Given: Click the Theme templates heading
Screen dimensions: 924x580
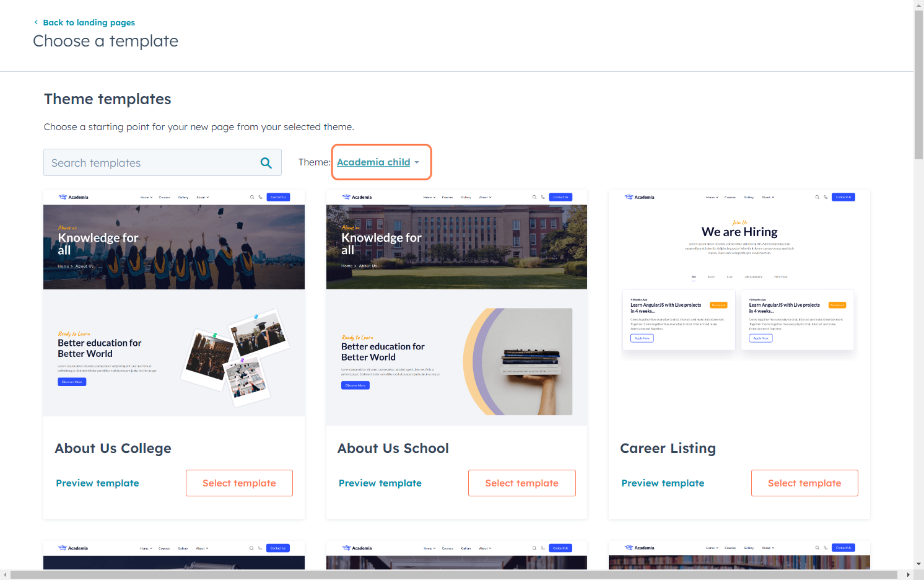Looking at the screenshot, I should point(108,99).
